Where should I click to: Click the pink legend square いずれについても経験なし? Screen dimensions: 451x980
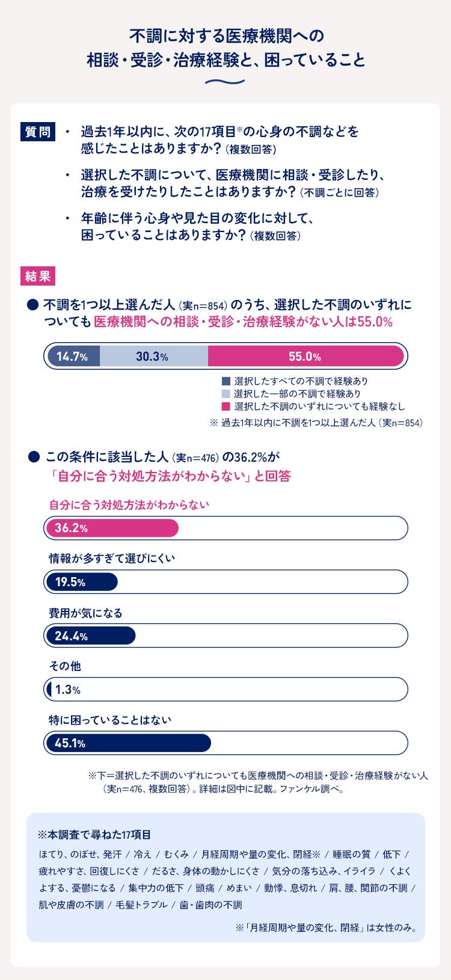[x=226, y=406]
